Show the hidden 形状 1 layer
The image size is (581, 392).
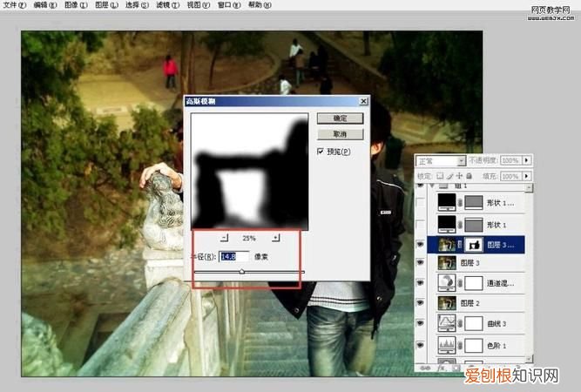pos(421,225)
